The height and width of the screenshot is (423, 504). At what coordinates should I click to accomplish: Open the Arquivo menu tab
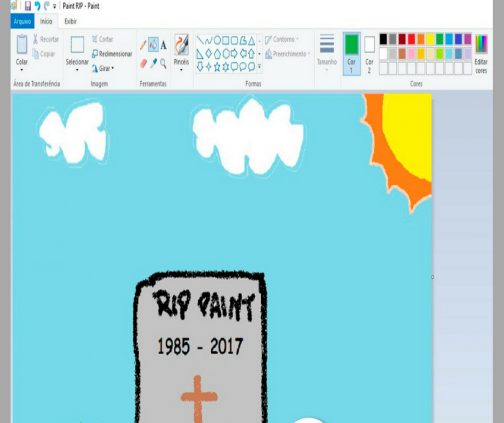click(22, 22)
